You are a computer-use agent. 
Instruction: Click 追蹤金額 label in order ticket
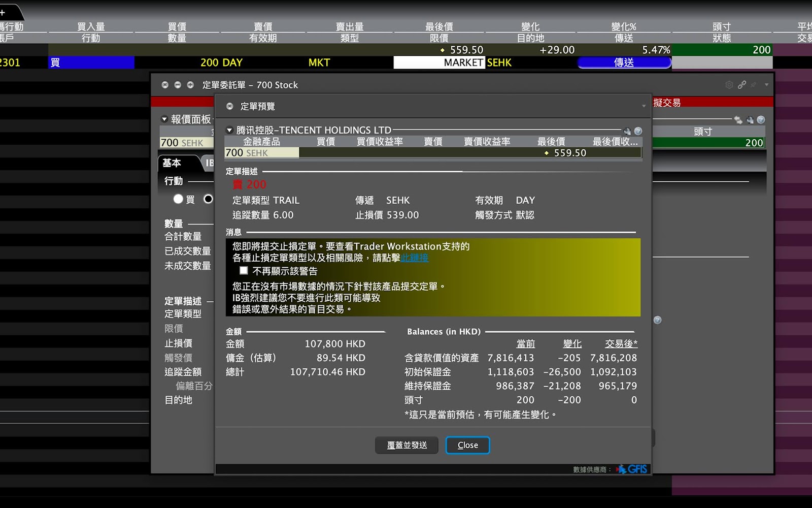click(x=183, y=372)
